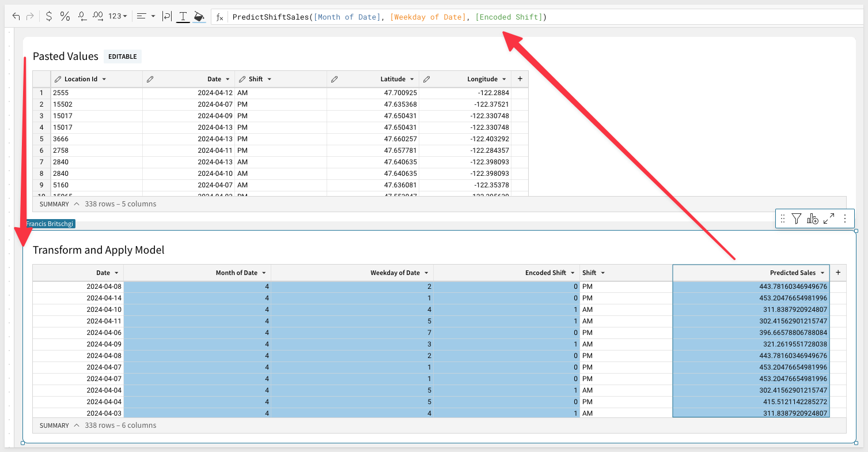Apply currency format with the dollar icon
This screenshot has width=868, height=452.
point(49,17)
